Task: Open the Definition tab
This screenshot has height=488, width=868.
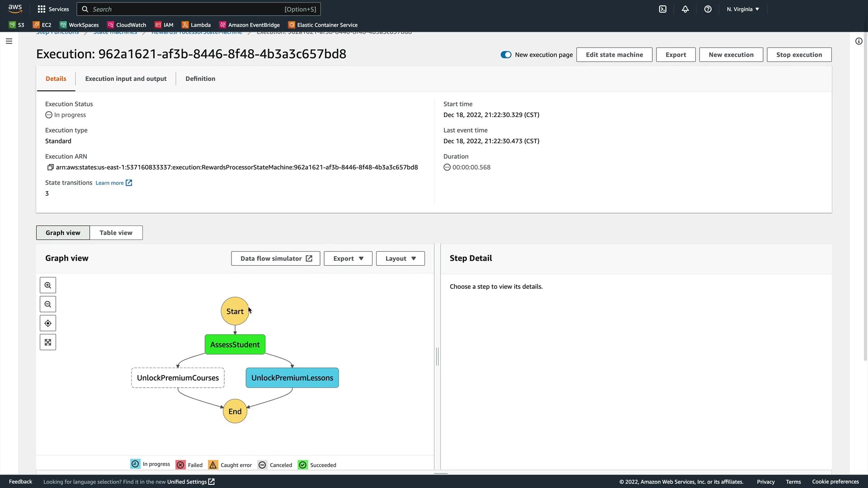Action: (200, 79)
